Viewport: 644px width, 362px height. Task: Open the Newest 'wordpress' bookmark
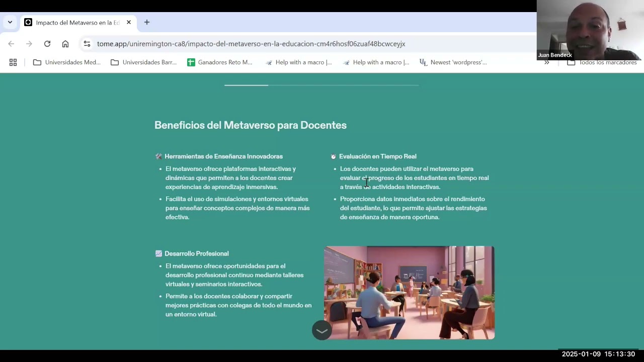(x=453, y=62)
